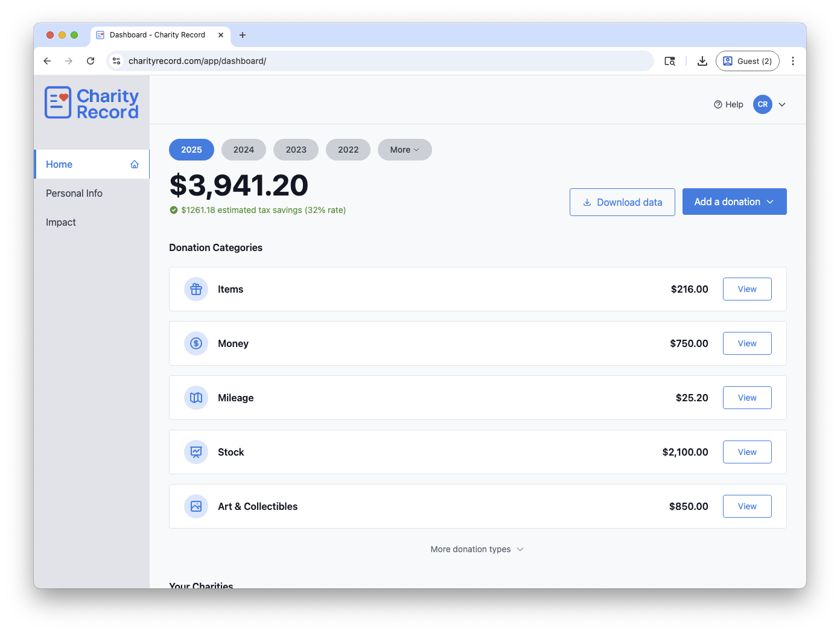This screenshot has width=840, height=633.
Task: Click the dollar Money category icon
Action: click(196, 343)
